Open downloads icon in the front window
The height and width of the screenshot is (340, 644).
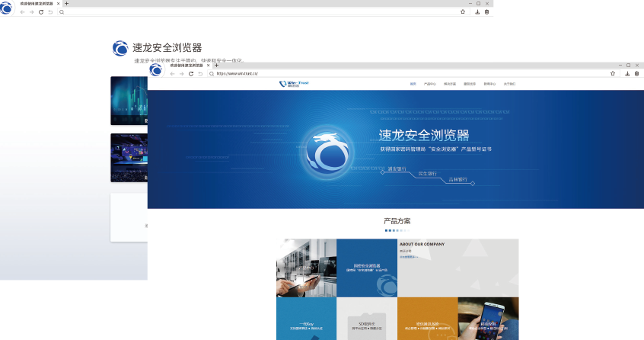(x=627, y=74)
